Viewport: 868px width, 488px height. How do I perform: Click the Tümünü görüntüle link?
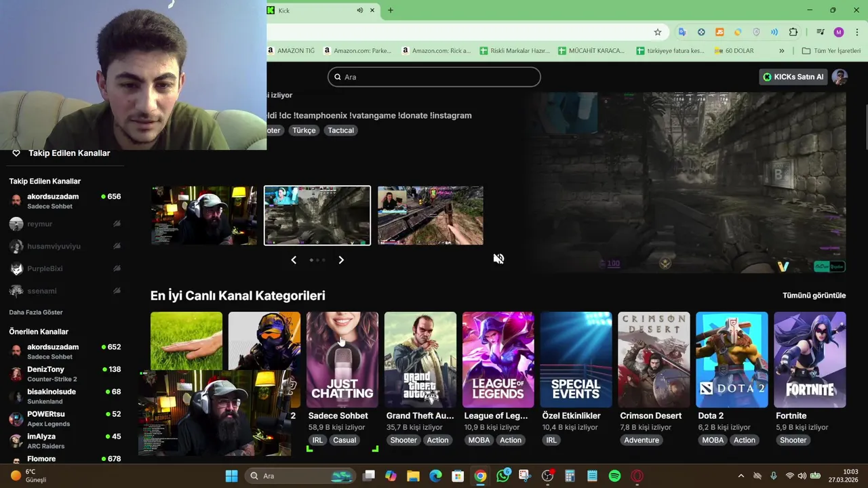[814, 296]
